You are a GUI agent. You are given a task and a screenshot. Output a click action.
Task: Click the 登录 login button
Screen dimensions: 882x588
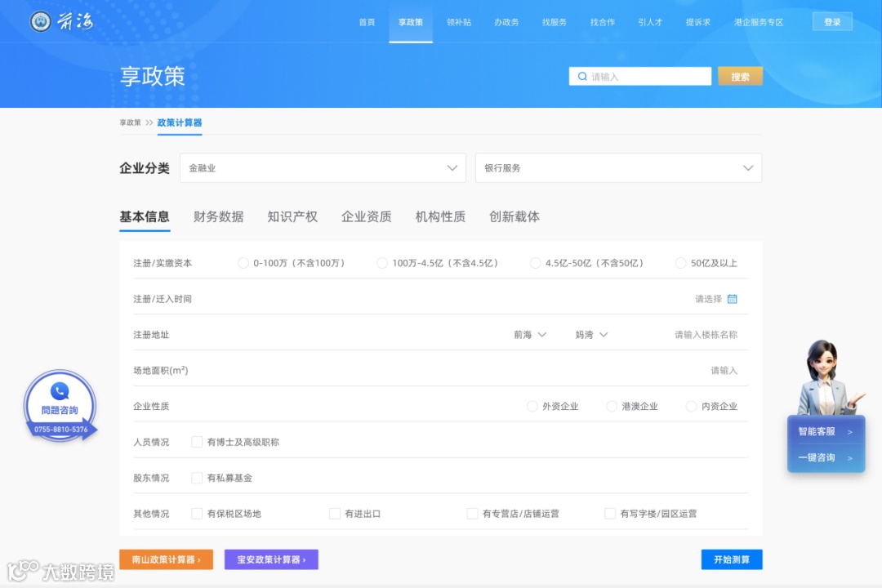coord(832,22)
